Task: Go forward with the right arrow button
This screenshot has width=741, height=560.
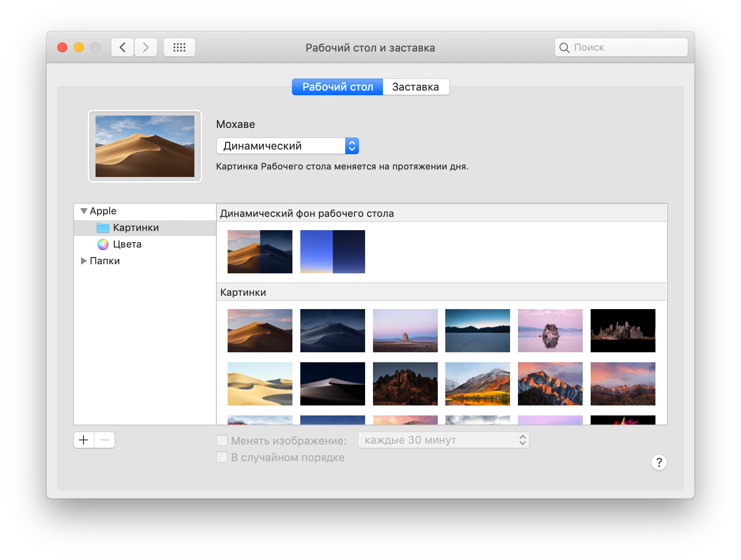Action: [x=146, y=47]
